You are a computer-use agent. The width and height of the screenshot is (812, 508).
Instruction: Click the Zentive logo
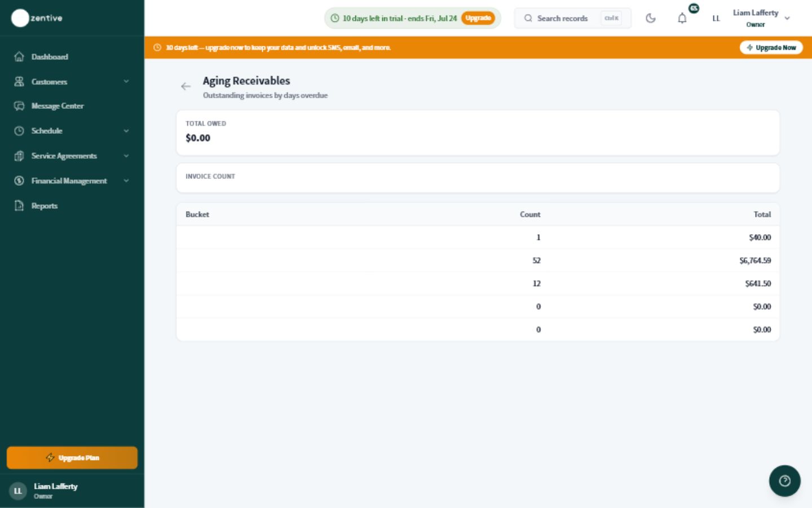pos(37,18)
